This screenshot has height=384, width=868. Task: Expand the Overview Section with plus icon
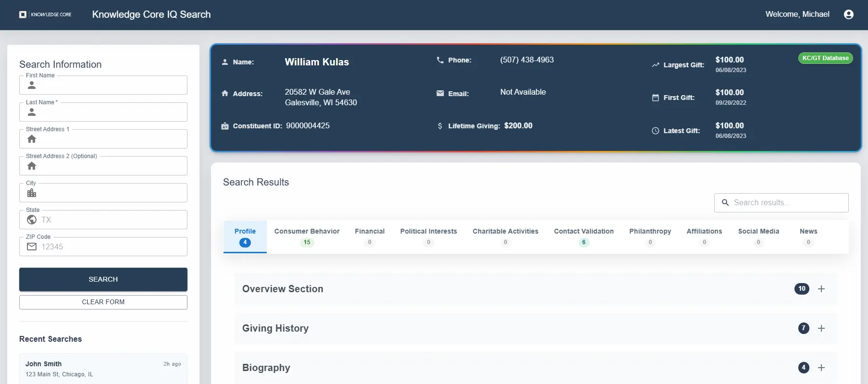[x=821, y=289]
